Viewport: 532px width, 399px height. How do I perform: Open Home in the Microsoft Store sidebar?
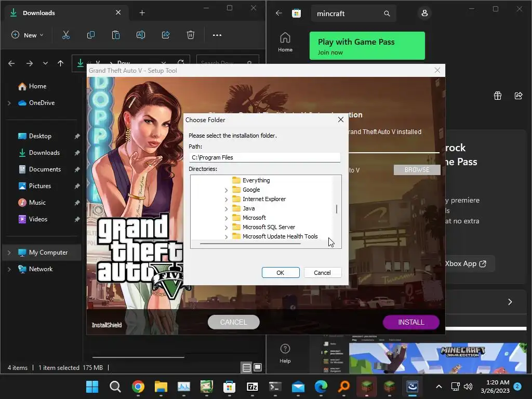click(x=285, y=43)
